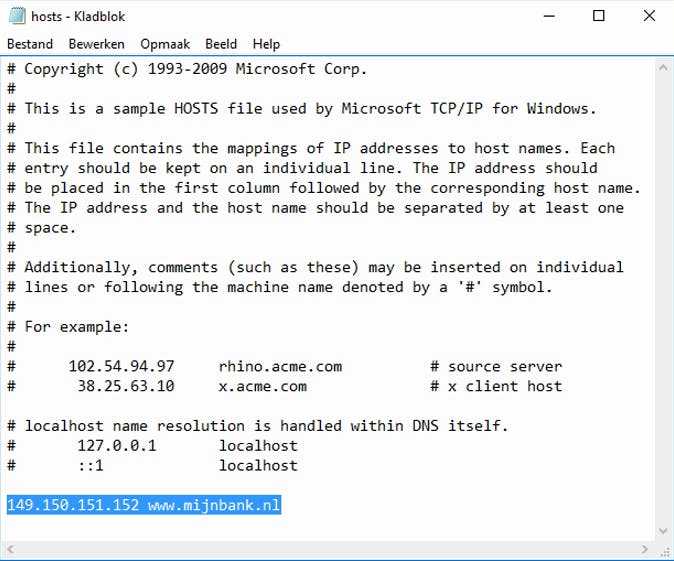
Task: Close the hosts Kladblok window
Action: point(645,16)
